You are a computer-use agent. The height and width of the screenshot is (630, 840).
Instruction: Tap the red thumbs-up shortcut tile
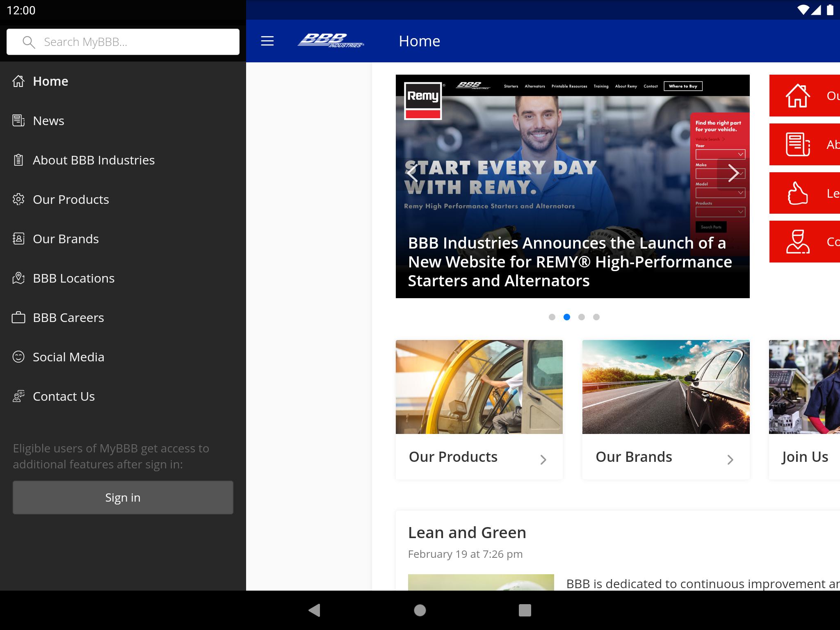[x=804, y=193]
